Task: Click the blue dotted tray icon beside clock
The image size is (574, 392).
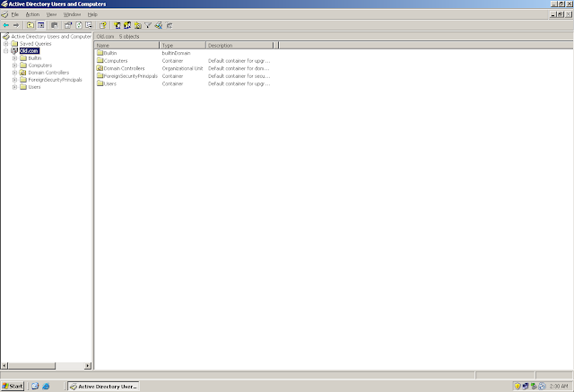Action: [x=542, y=386]
